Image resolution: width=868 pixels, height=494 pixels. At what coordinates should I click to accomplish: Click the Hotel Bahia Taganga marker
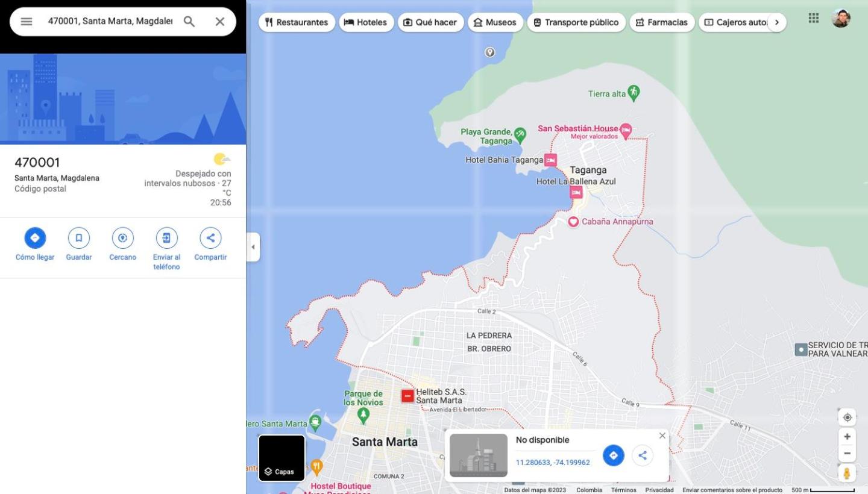(x=550, y=160)
